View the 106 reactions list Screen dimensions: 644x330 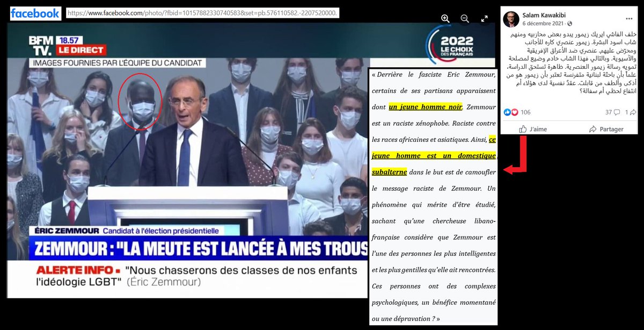[525, 112]
